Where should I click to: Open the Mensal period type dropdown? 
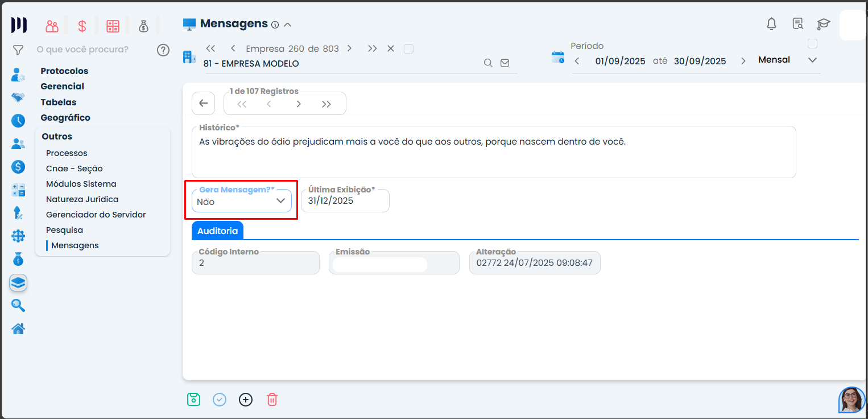point(788,60)
